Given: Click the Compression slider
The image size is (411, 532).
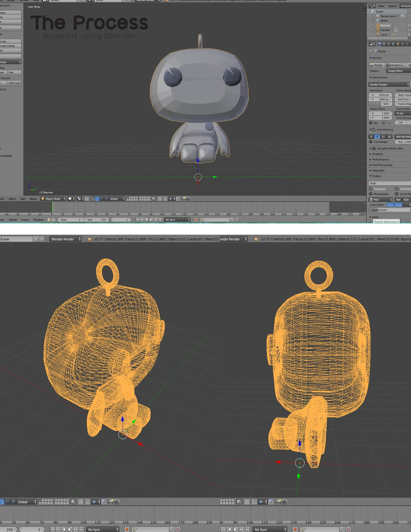Looking at the screenshot, I should coord(390,210).
